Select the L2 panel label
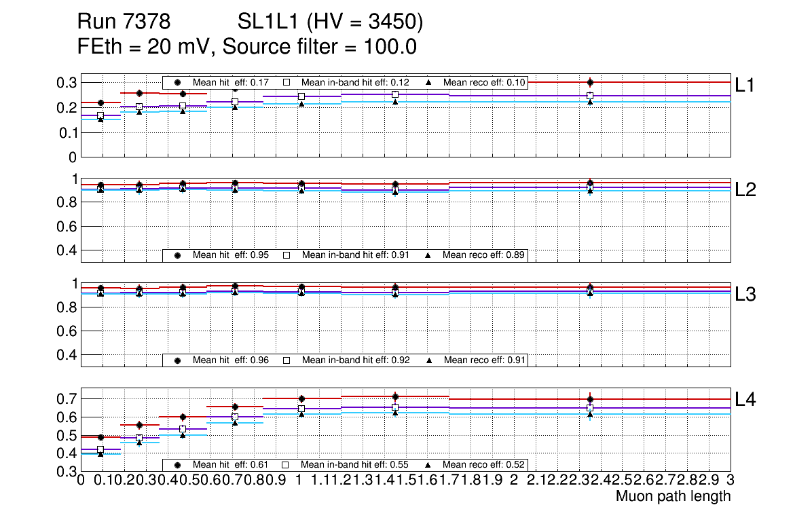The image size is (812, 524). click(745, 189)
